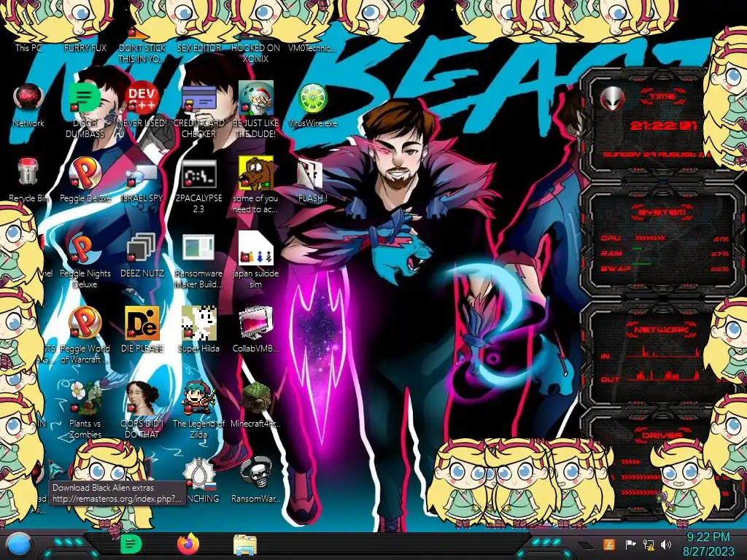This screenshot has width=747, height=560.
Task: Launch Peggle Nights Deluxe shortcut
Action: click(85, 248)
